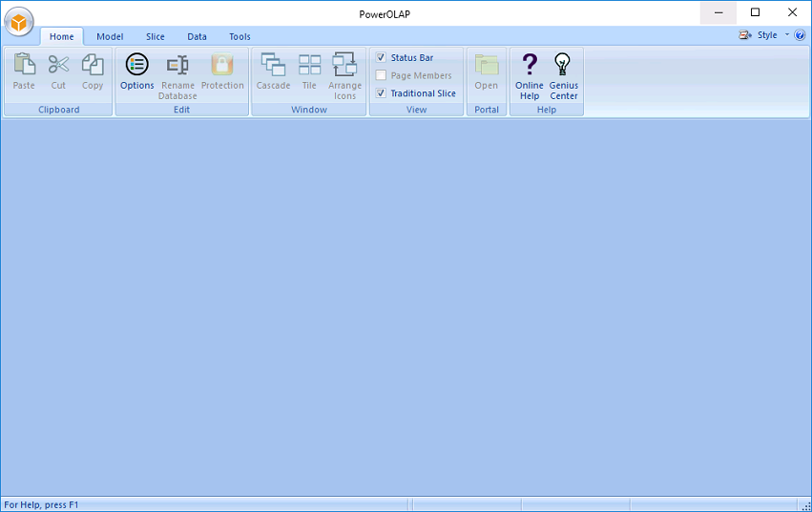Tile the windows using the Tile icon
812x512 pixels.
(309, 66)
